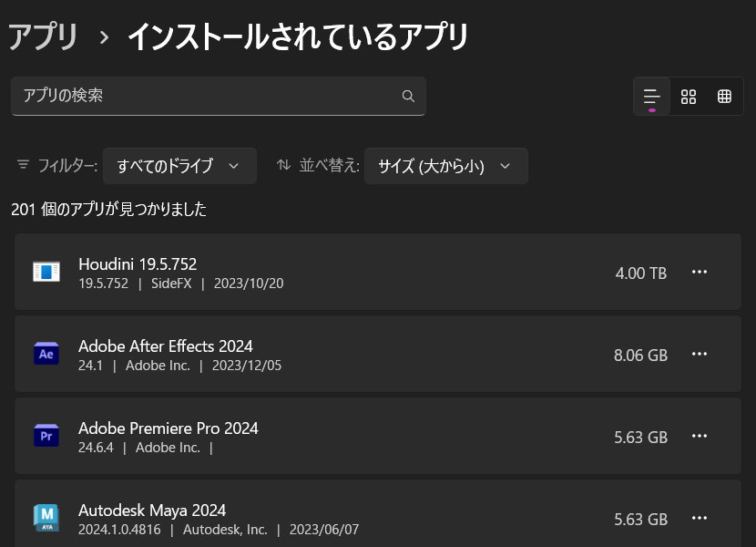Click the search magnifier icon
Image resolution: width=756 pixels, height=547 pixels.
coord(408,96)
